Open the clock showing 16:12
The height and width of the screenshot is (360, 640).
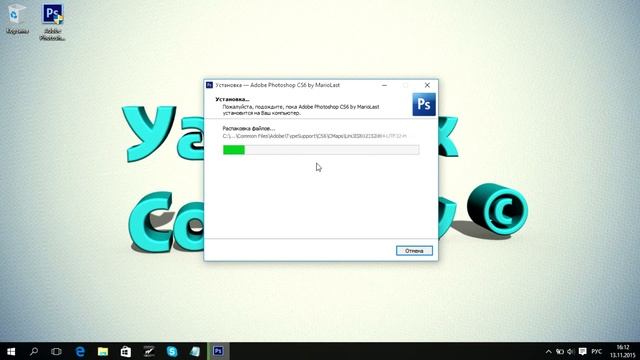coord(622,351)
